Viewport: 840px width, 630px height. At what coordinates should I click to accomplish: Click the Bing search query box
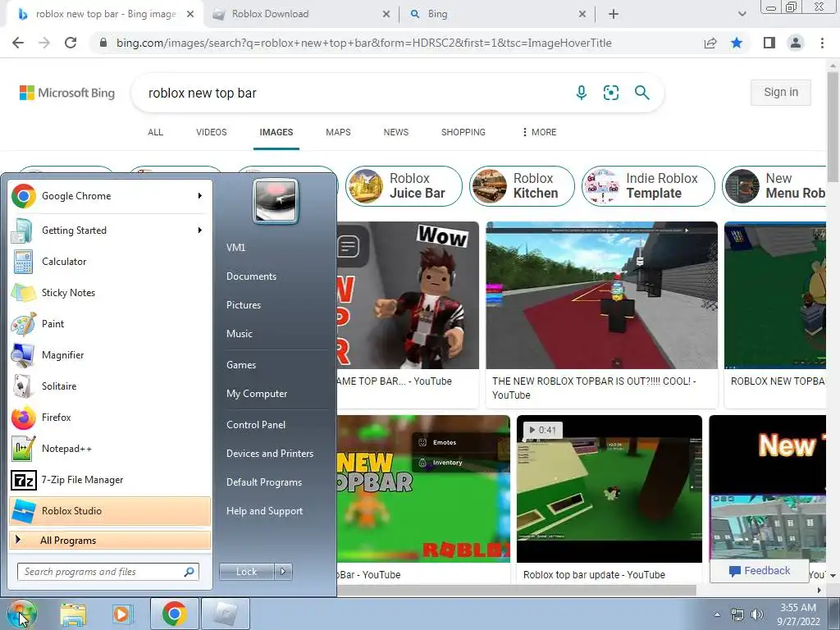coord(354,93)
